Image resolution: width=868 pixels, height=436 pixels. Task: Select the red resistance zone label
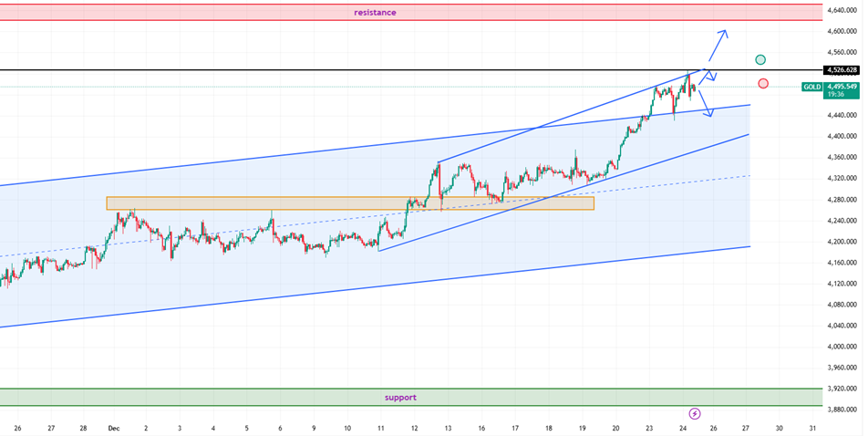(376, 13)
